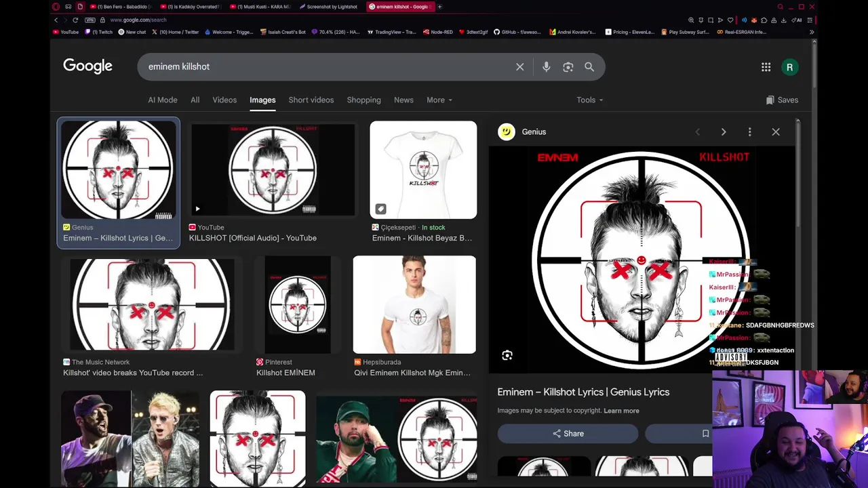The width and height of the screenshot is (868, 488).
Task: Open the Twitch bookmark
Action: click(98, 32)
